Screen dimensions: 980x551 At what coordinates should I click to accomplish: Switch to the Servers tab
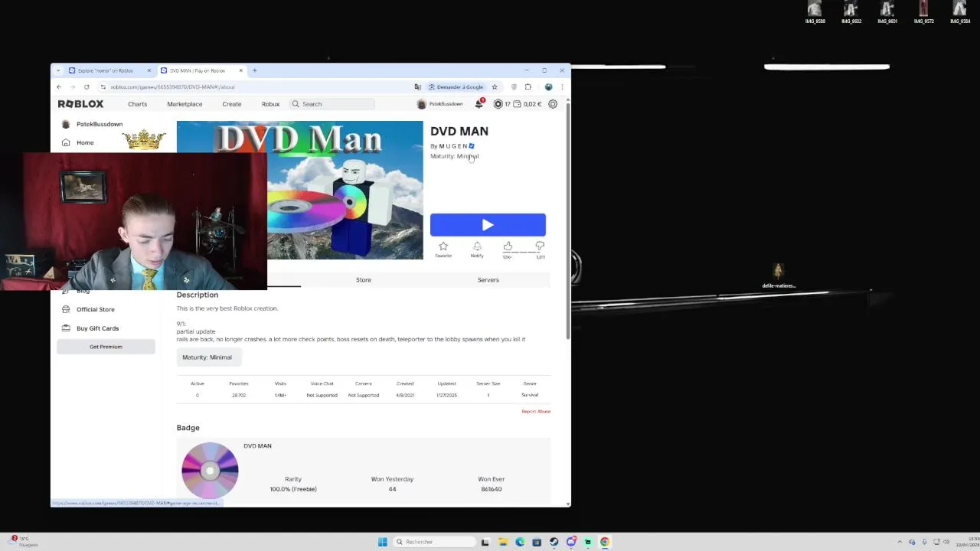coord(488,280)
